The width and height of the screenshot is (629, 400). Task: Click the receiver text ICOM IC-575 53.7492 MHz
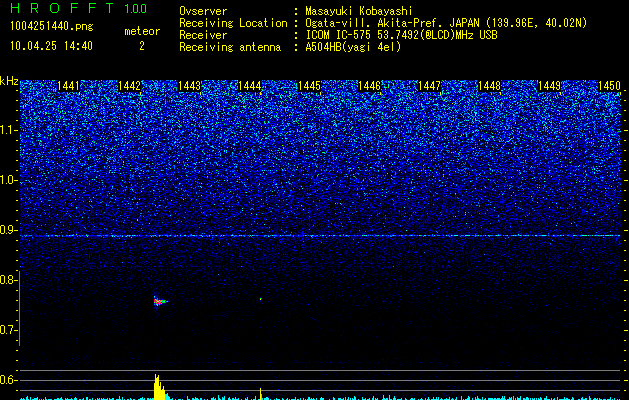point(401,35)
